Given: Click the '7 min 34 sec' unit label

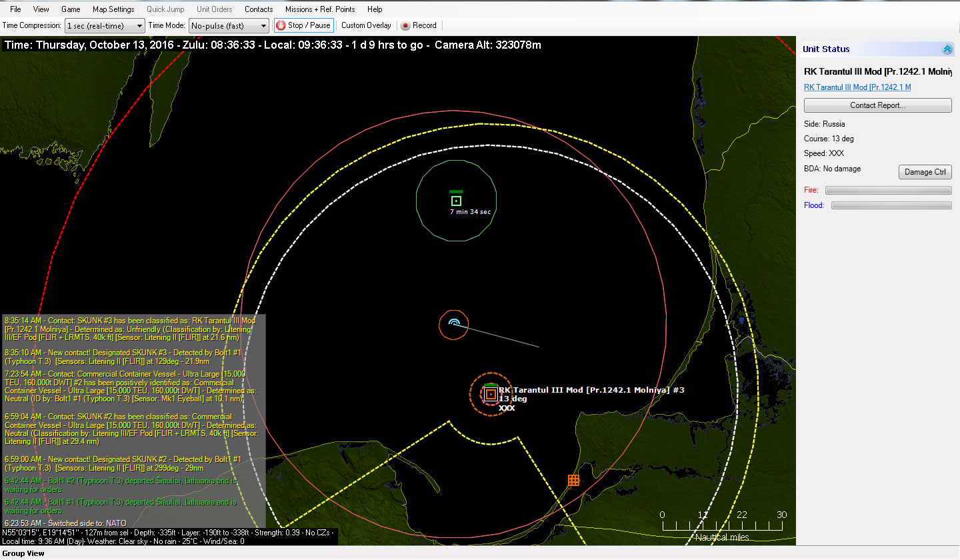Looking at the screenshot, I should 470,212.
